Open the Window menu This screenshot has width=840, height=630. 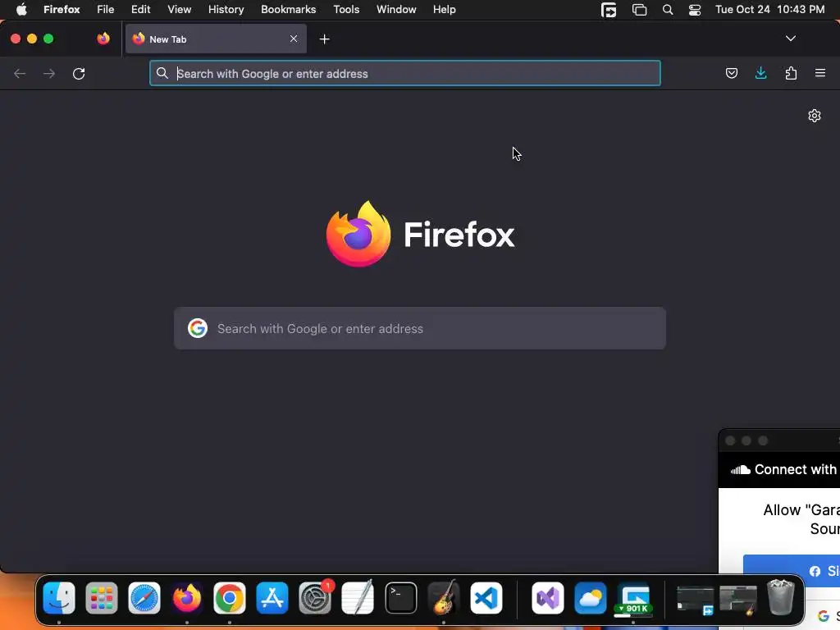396,10
